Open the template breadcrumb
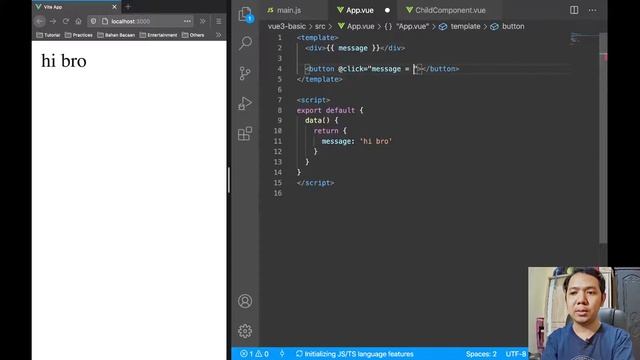This screenshot has height=360, width=640. pos(460,27)
